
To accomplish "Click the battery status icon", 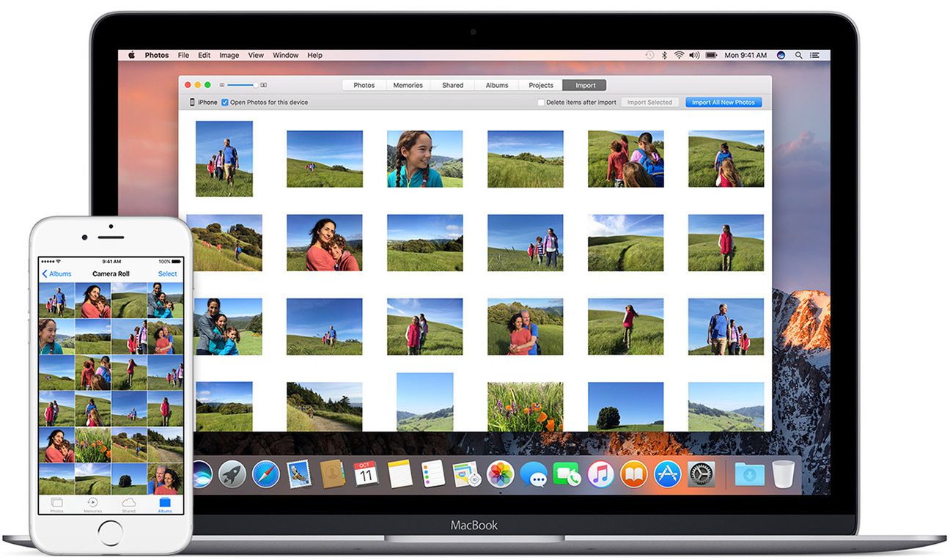I will (710, 55).
